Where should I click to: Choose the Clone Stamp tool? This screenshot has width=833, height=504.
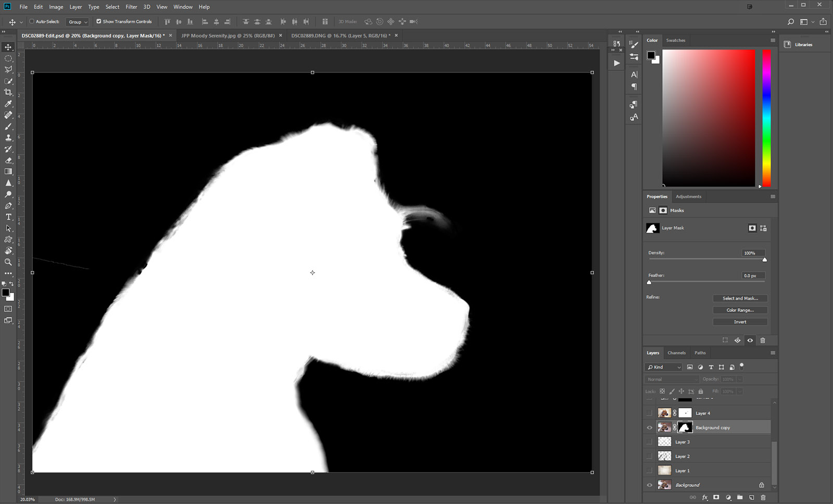[x=8, y=138]
